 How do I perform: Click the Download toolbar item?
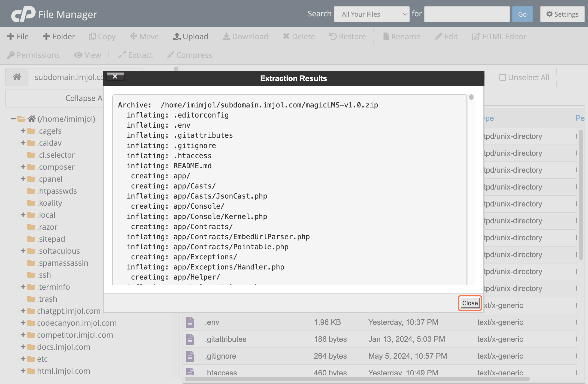(x=245, y=37)
